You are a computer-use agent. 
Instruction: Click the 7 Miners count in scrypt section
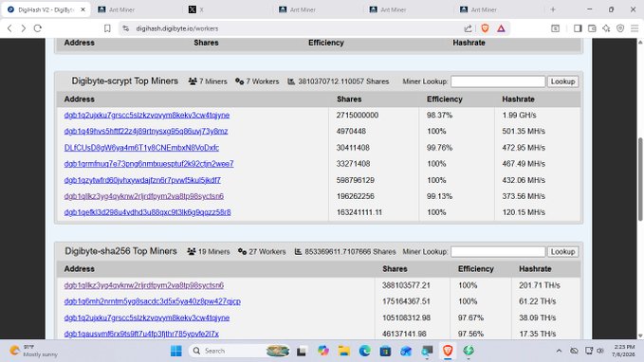coord(208,81)
